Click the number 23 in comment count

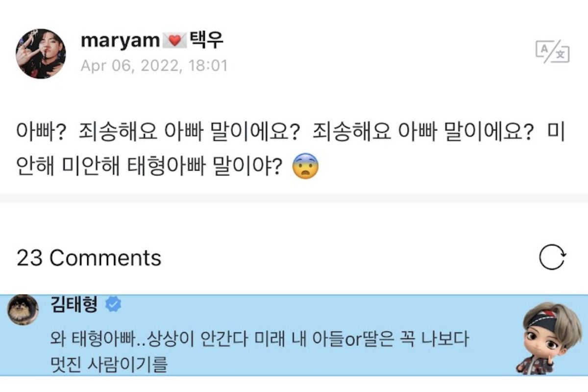29,258
